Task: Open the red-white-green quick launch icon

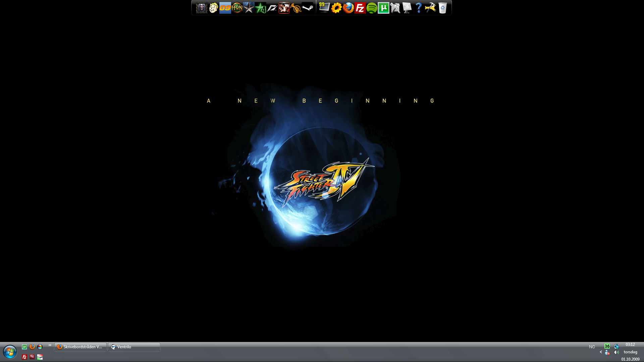Action: click(40, 357)
